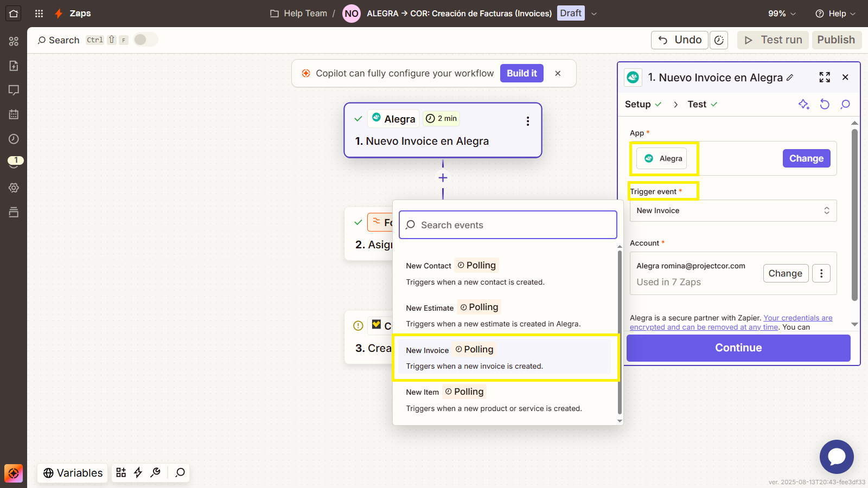Screen dimensions: 868x488
Task: Rename step with the pencil icon
Action: 790,78
